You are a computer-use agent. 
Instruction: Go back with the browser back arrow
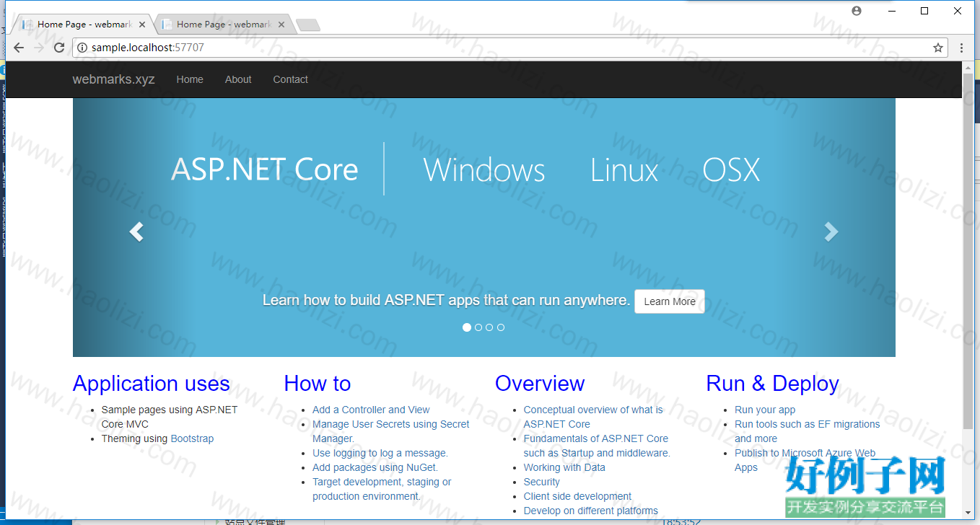19,48
